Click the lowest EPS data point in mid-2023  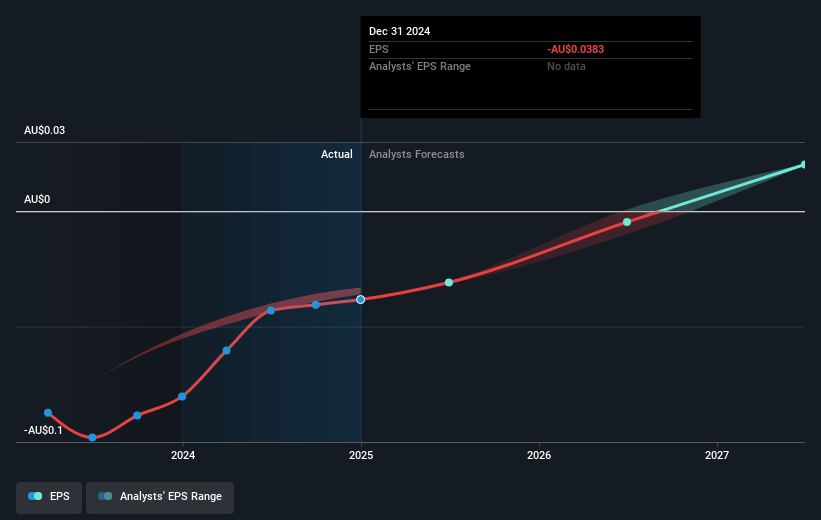(x=92, y=437)
